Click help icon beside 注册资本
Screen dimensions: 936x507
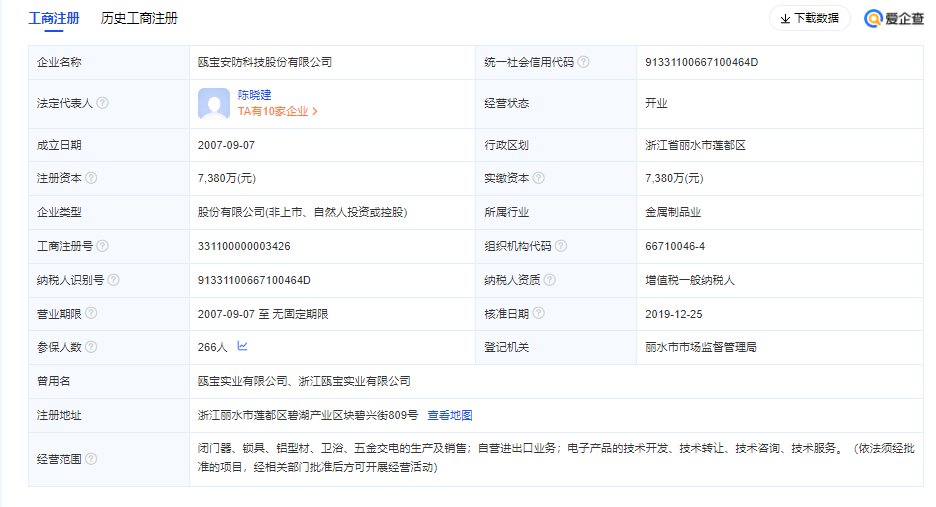pyautogui.click(x=91, y=178)
